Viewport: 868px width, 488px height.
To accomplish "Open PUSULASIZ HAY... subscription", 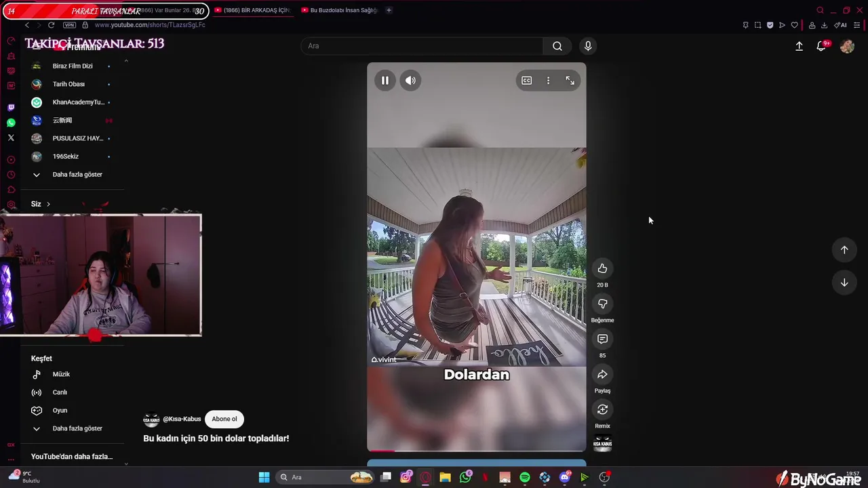I will [x=77, y=138].
